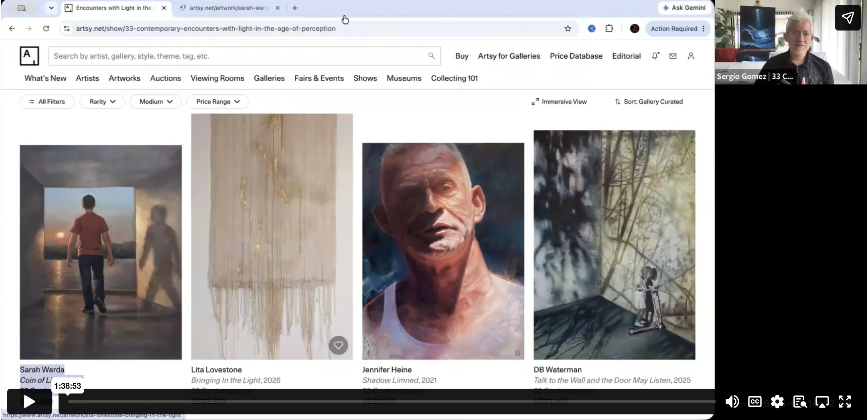Reload the page with refresh icon
Image resolution: width=868 pixels, height=420 pixels.
tap(46, 29)
